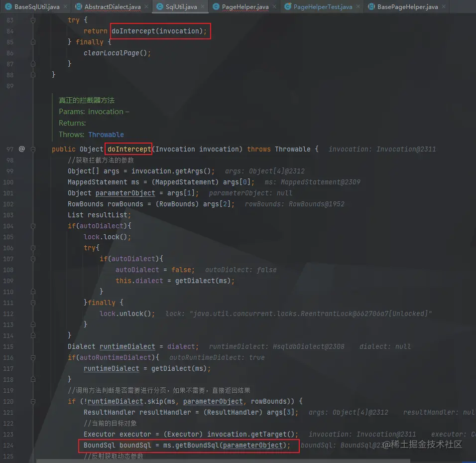Collapse the if(autoDialect) block at line 104
This screenshot has height=463, width=476.
tap(33, 226)
